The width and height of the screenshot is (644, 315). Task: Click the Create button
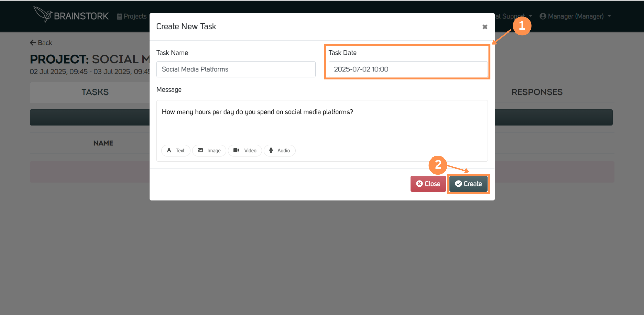point(468,184)
